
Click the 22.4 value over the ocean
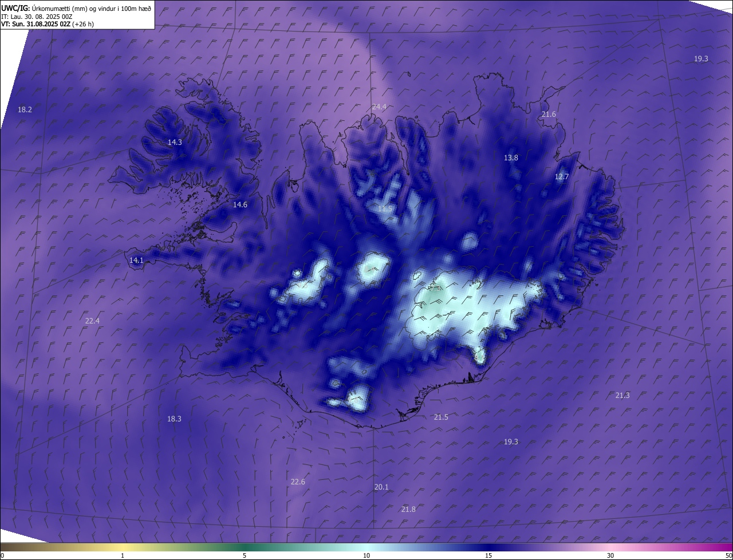pyautogui.click(x=92, y=321)
